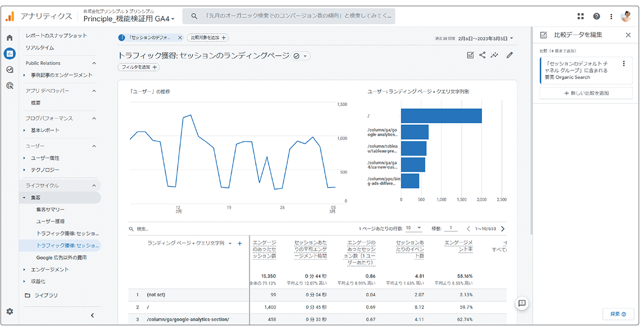This screenshot has height=331, width=644.
Task: Click the 移動 page number field
Action: pos(450,228)
